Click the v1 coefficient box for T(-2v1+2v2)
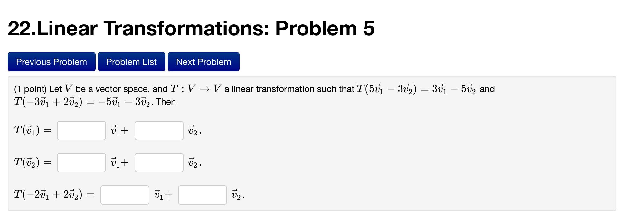Viewport: 644px width, 221px height. [x=125, y=195]
